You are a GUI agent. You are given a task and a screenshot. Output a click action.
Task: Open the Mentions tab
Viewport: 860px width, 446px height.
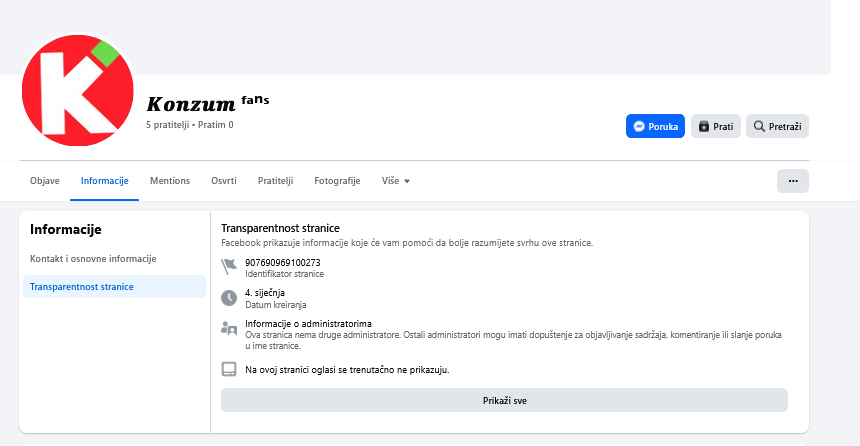point(170,181)
